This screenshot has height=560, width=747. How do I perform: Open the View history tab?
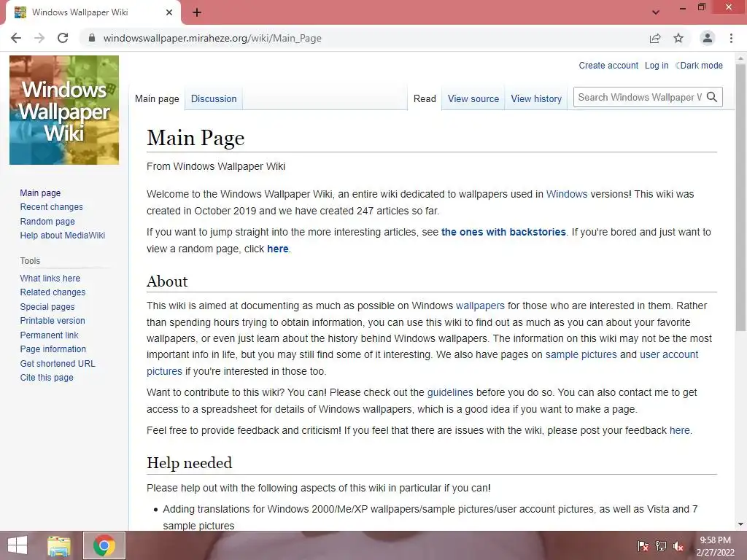(536, 99)
